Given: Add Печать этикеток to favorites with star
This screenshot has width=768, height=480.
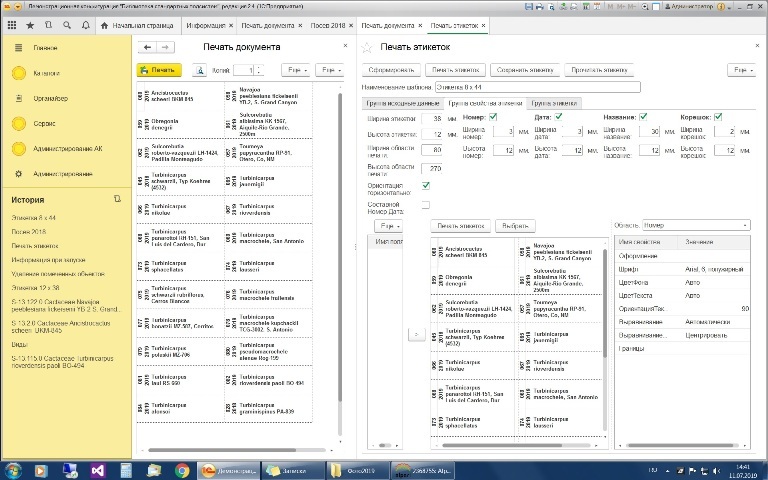Looking at the screenshot, I should click(x=367, y=48).
